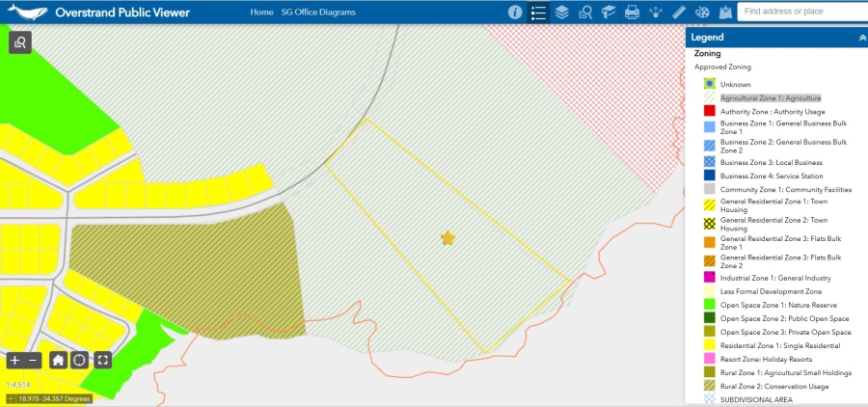Open the About info icon
This screenshot has width=868, height=407.
tap(515, 13)
